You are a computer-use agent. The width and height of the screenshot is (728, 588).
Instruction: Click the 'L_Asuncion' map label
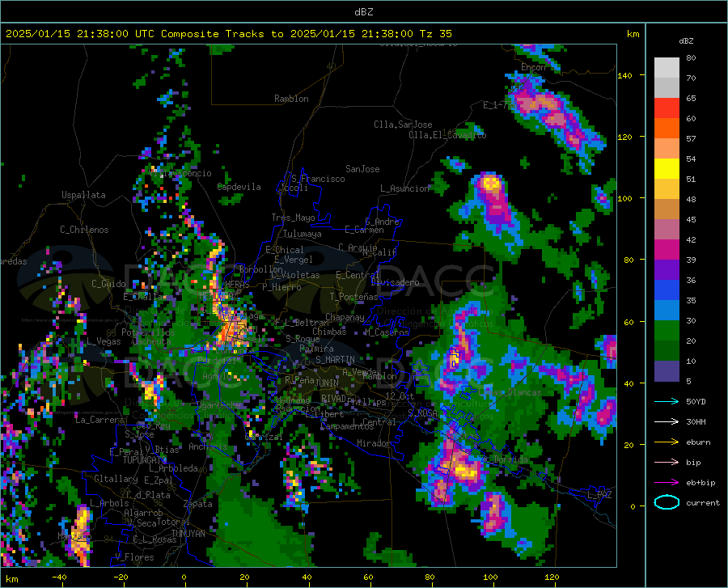click(x=404, y=188)
